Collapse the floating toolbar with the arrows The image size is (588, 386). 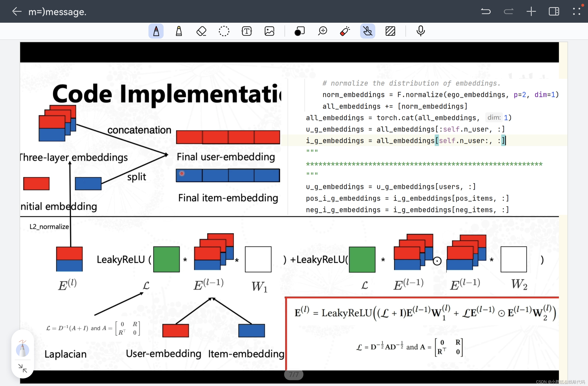(22, 368)
